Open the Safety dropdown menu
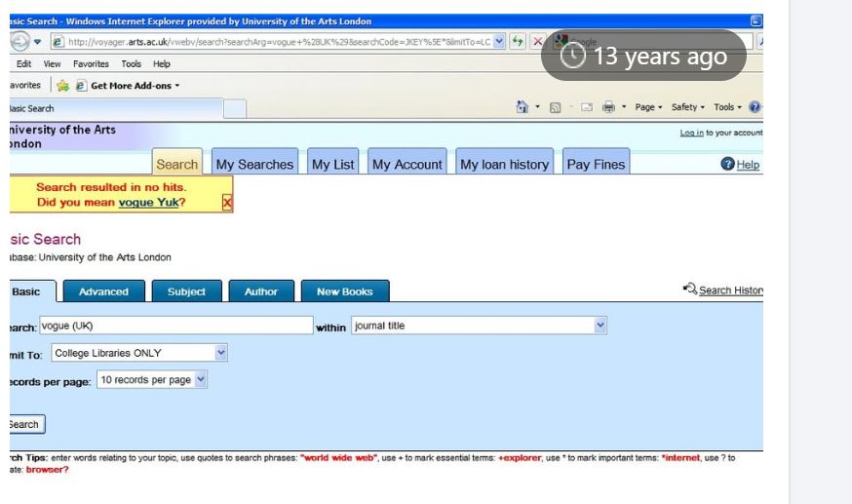Image resolution: width=852 pixels, height=504 pixels. pos(688,107)
